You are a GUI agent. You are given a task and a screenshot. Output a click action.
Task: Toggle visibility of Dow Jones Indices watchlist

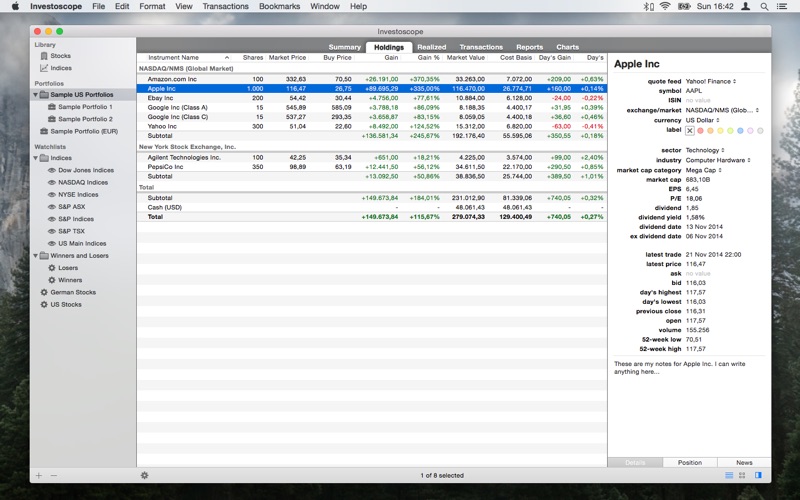point(52,170)
